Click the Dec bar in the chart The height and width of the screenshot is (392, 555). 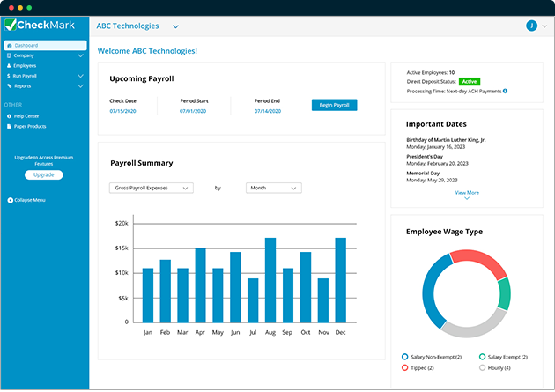coord(341,280)
